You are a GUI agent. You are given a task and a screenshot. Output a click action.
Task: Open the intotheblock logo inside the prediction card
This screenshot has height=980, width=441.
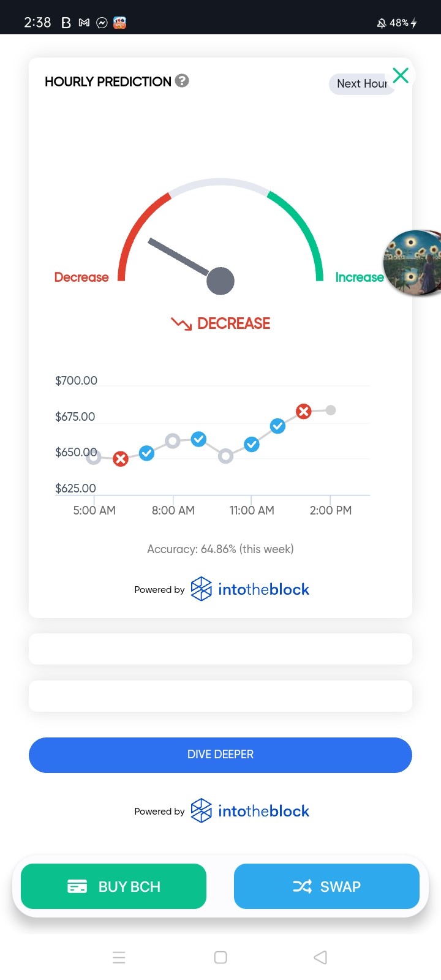pyautogui.click(x=250, y=589)
